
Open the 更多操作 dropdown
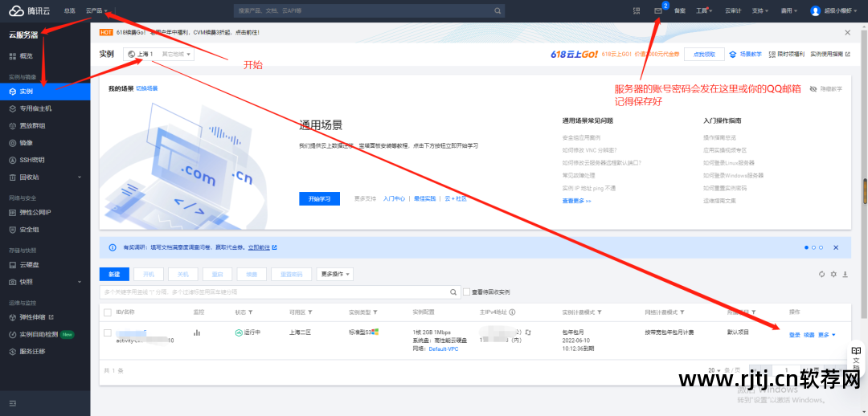pos(335,275)
